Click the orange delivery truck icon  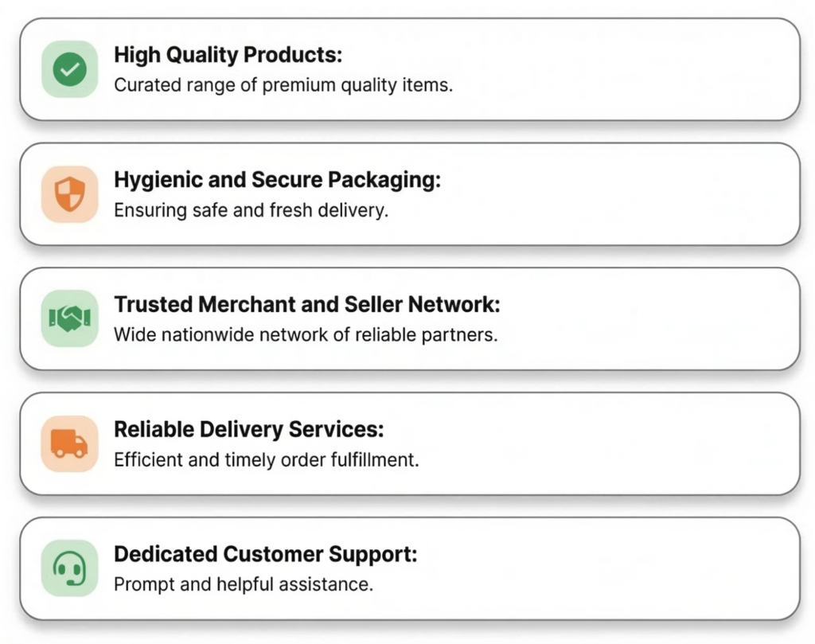tap(70, 443)
